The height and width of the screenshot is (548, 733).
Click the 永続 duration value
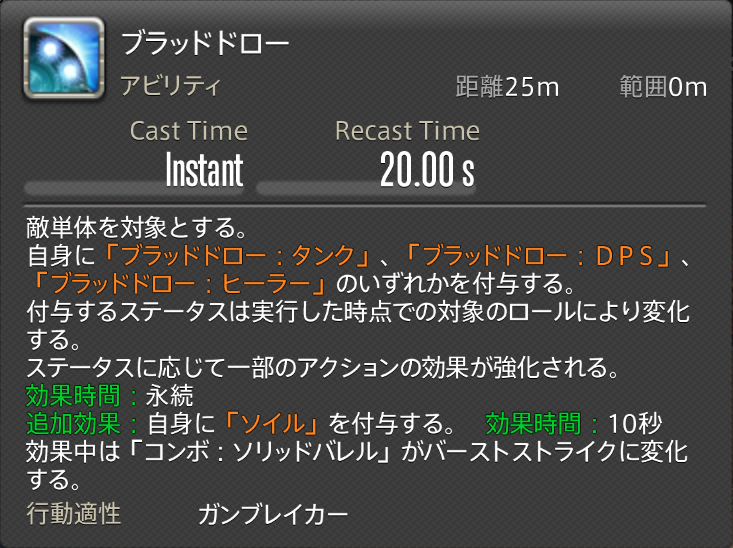click(169, 396)
